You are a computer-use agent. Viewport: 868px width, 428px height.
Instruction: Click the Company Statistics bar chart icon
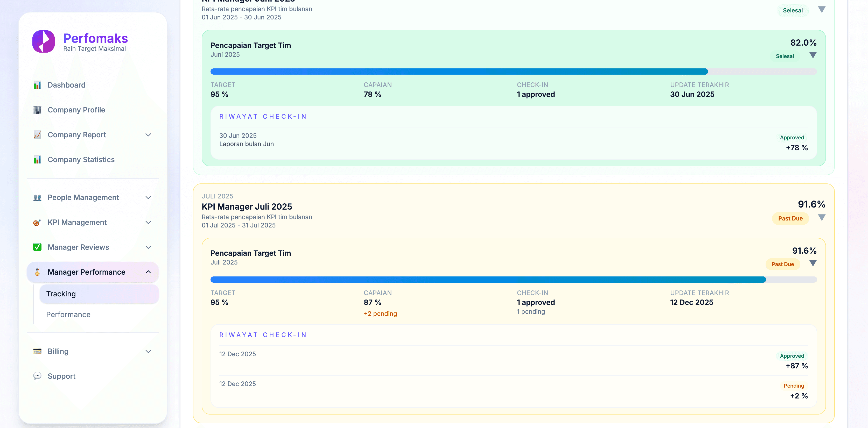(x=37, y=160)
